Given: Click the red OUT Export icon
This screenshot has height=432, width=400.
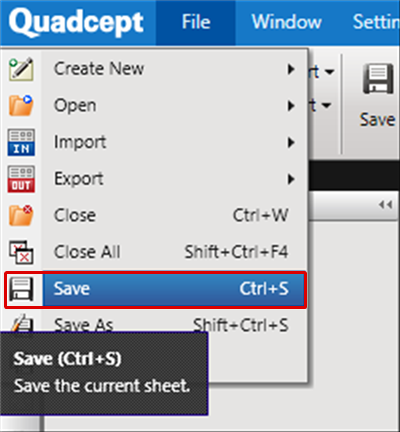Looking at the screenshot, I should (x=21, y=179).
